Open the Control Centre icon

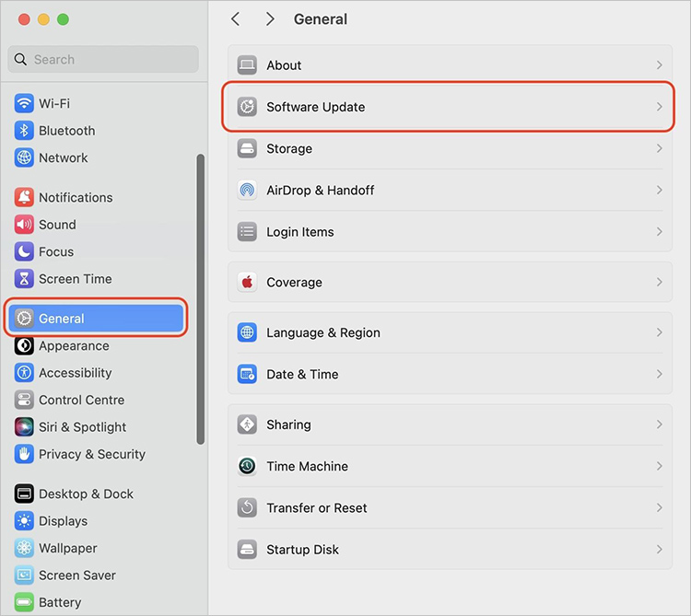[24, 400]
